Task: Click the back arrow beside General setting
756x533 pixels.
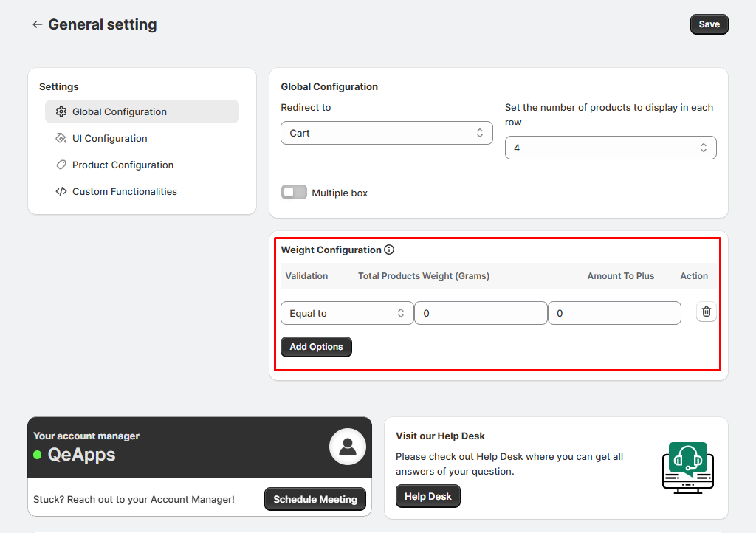Action: click(x=37, y=25)
